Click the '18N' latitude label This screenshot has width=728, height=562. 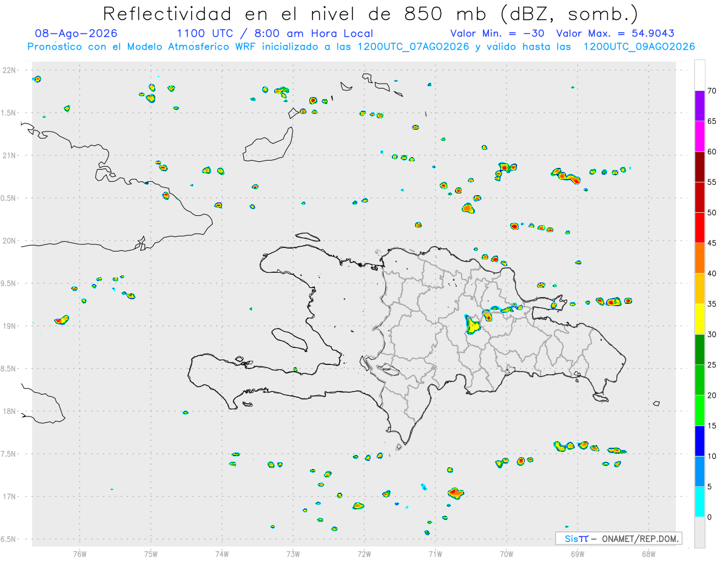click(10, 411)
